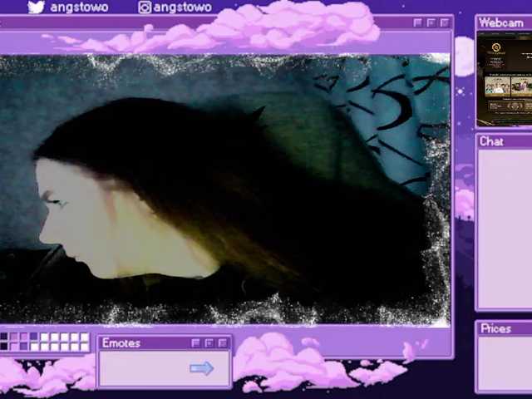This screenshot has height=399, width=532.
Task: Open the angstowo handle beside Instagram icon
Action: (182, 7)
